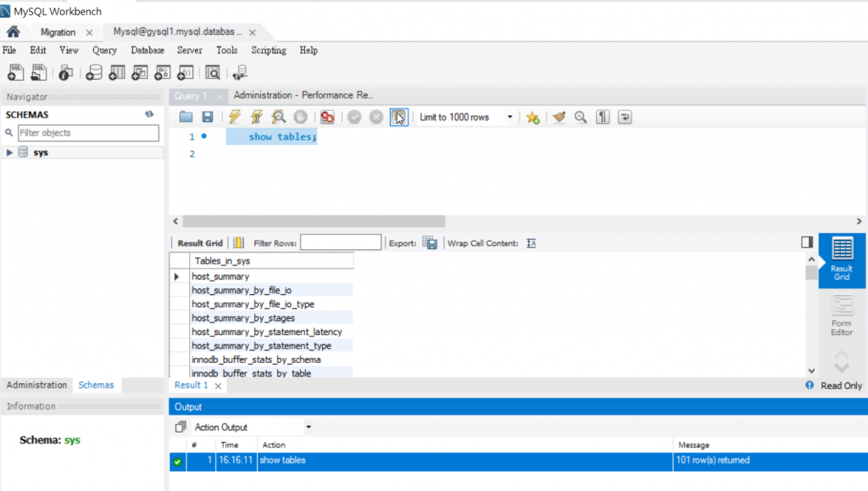The width and height of the screenshot is (868, 491).
Task: Select innodb_buffer_stats_by_schema row
Action: (271, 360)
